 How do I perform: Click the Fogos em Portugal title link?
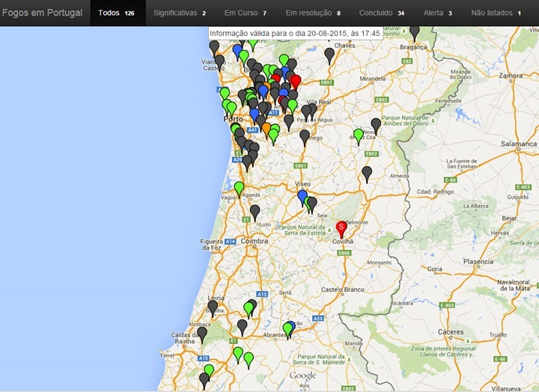(42, 13)
